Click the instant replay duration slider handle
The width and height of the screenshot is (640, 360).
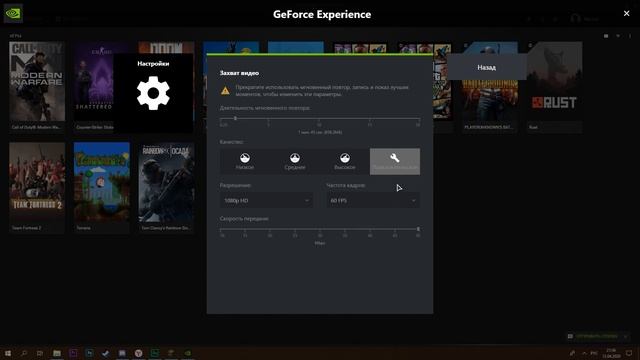[235, 118]
